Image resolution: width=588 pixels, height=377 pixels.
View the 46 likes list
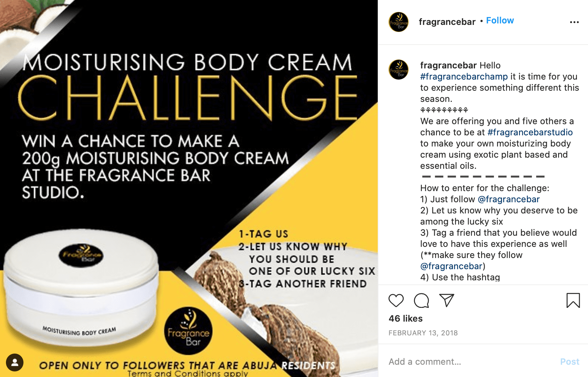(x=406, y=319)
